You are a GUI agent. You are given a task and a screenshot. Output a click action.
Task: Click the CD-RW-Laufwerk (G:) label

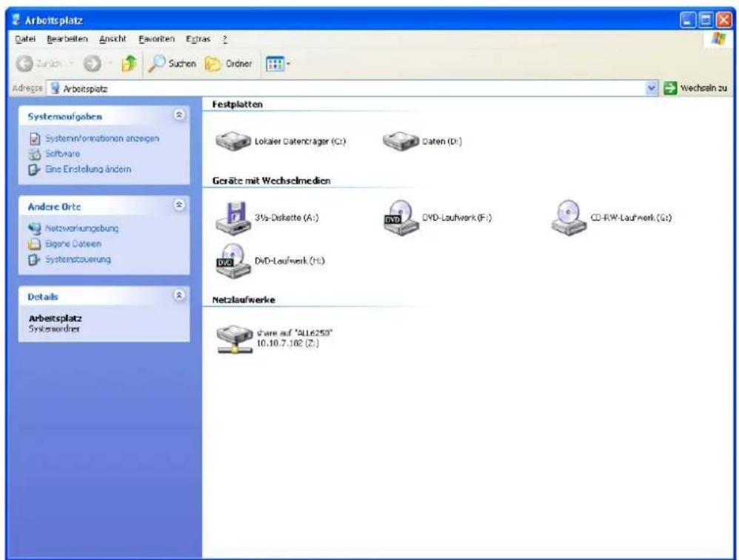(631, 217)
